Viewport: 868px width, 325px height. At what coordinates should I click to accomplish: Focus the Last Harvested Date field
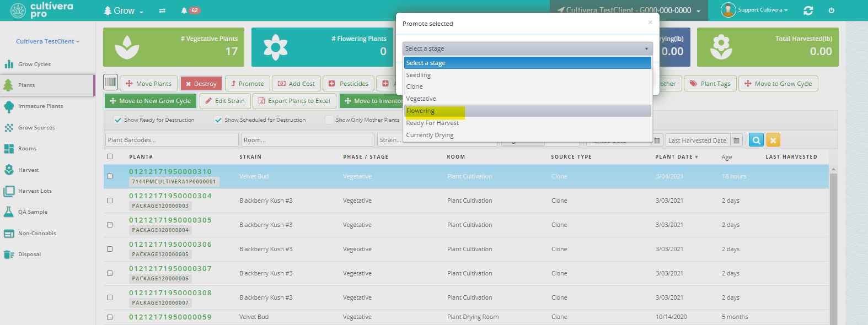698,140
